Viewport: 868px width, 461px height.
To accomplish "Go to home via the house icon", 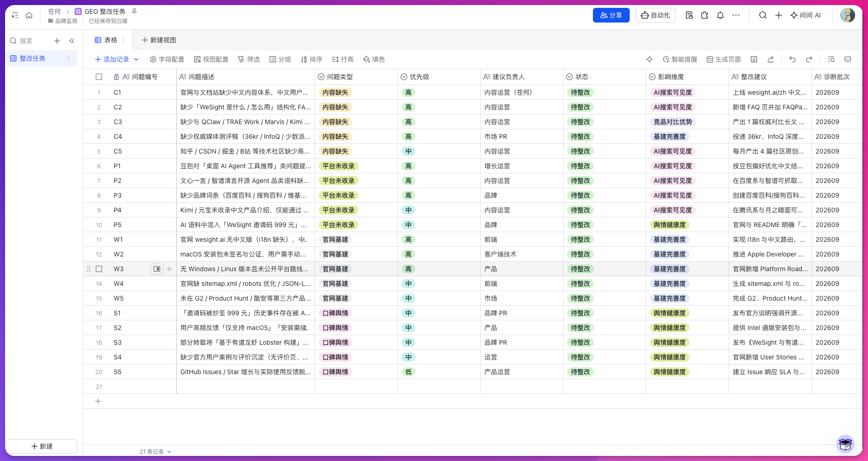I will pos(29,15).
